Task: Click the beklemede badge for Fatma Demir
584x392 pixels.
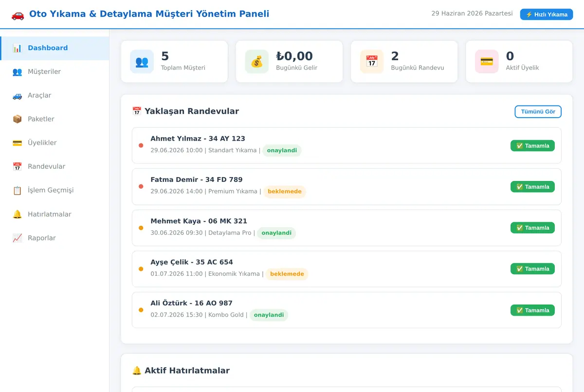Action: click(x=285, y=192)
